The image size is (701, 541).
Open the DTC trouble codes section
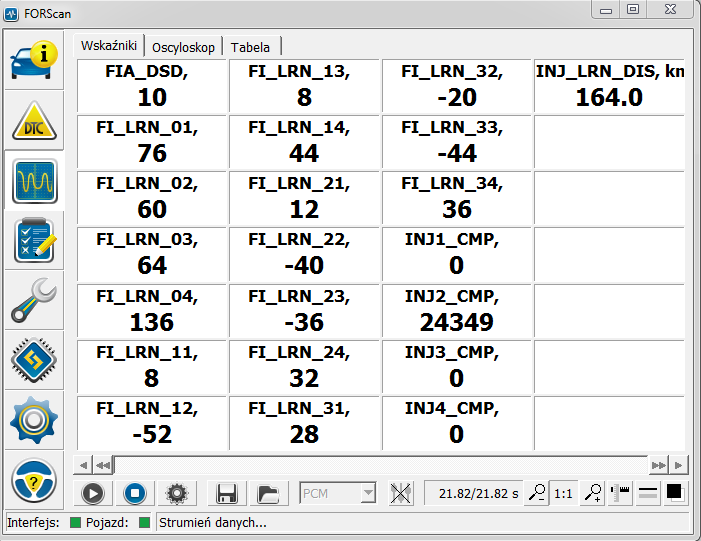[34, 122]
